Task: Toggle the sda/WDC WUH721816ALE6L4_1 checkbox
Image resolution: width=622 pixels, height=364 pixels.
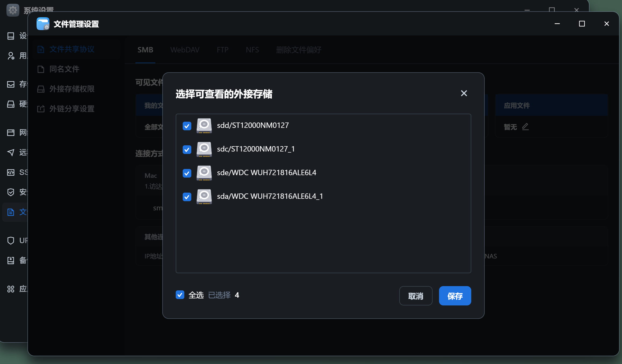Action: (x=187, y=197)
